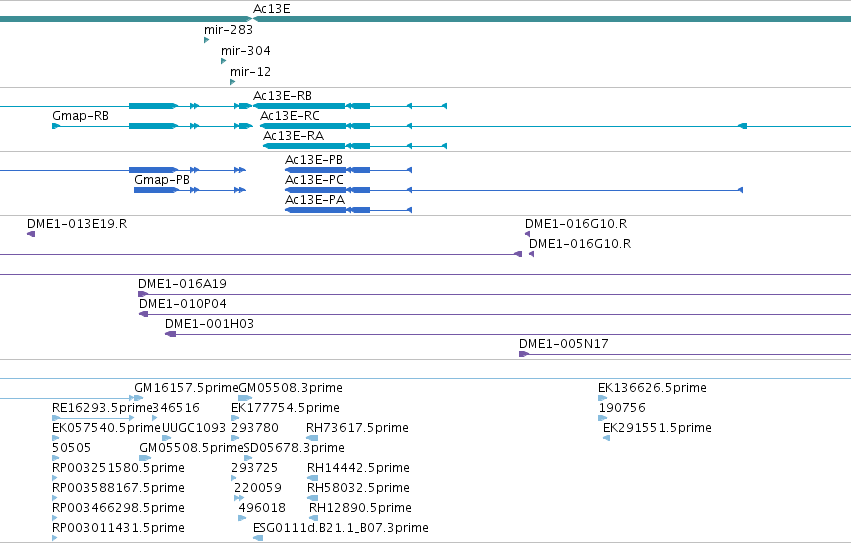Click the Ac13E-PC CDS label
Image resolution: width=851 pixels, height=543 pixels.
[x=314, y=180]
